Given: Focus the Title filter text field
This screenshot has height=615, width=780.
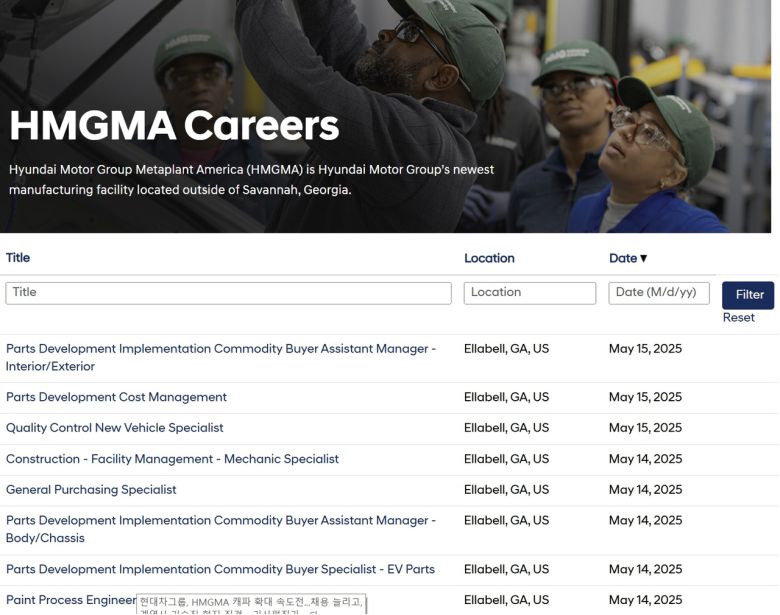Looking at the screenshot, I should [228, 293].
